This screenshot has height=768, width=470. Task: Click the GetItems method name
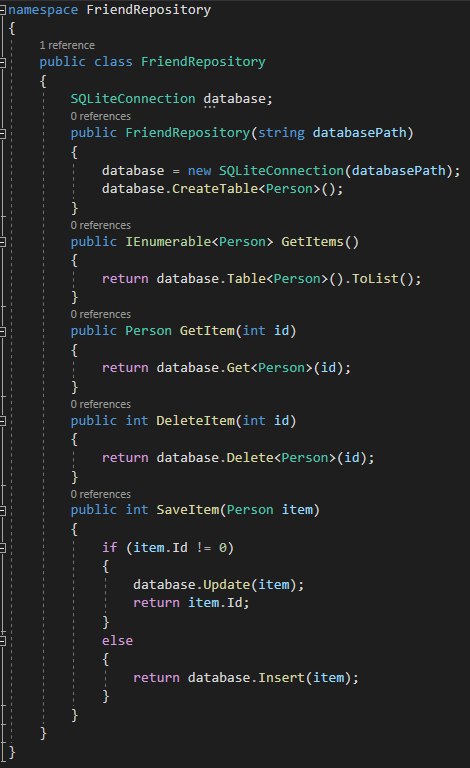click(312, 241)
